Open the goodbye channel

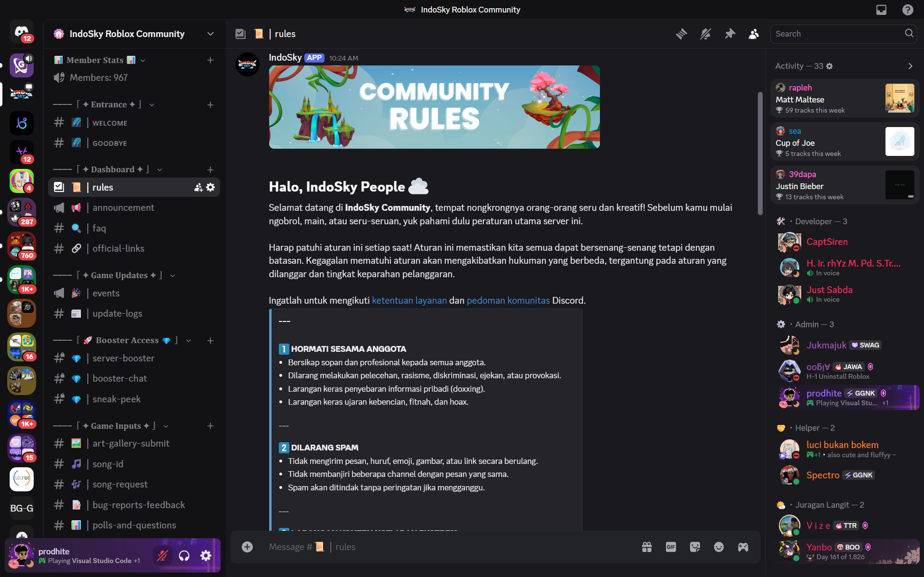click(134, 143)
